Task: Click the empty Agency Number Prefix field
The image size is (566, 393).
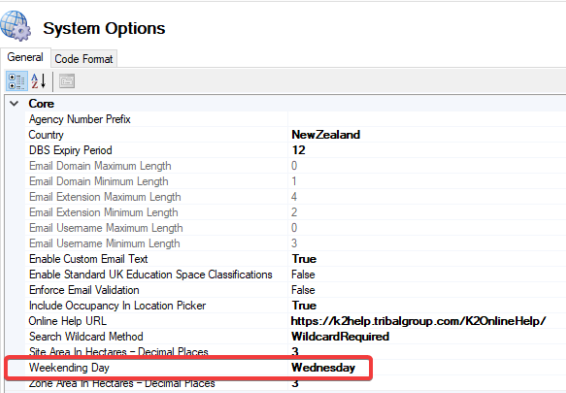Action: coord(427,119)
